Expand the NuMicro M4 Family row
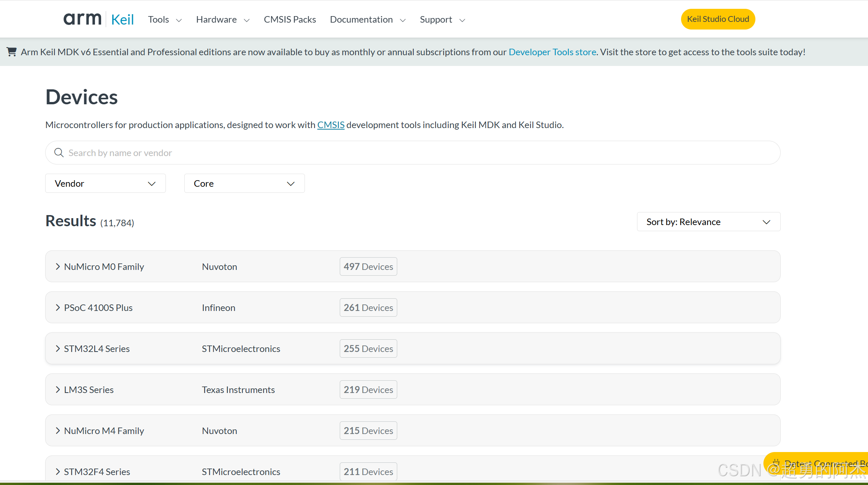The height and width of the screenshot is (485, 868). pos(58,431)
